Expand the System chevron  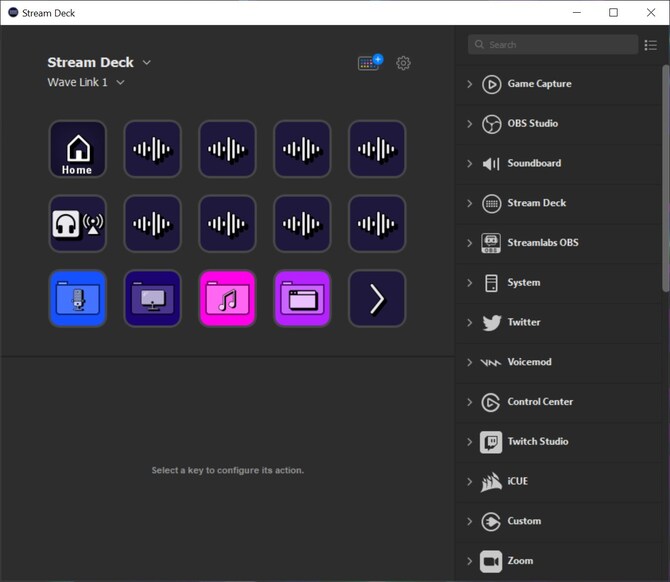pos(470,283)
